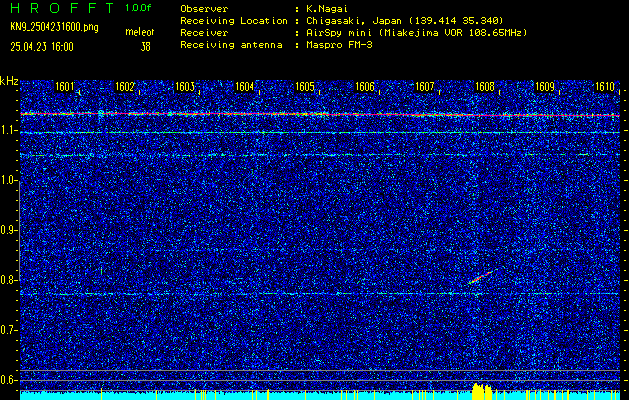Click the 1601 time marker
The image size is (629, 400).
tap(65, 87)
